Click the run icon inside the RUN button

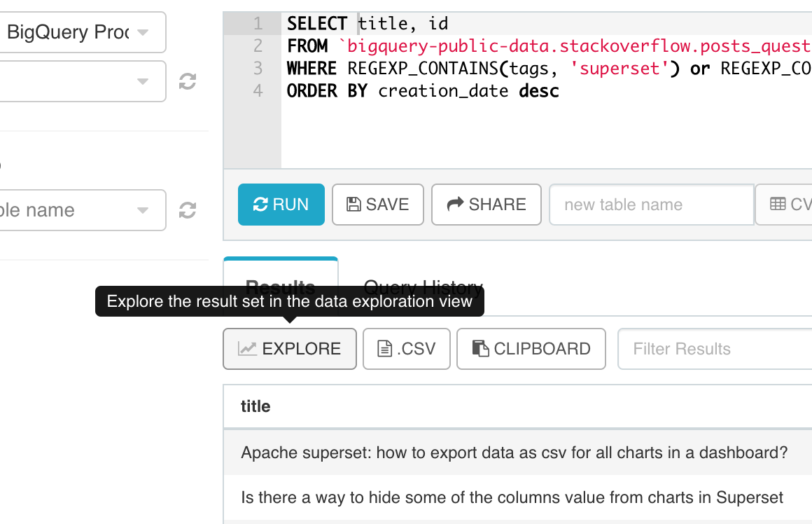tap(261, 204)
